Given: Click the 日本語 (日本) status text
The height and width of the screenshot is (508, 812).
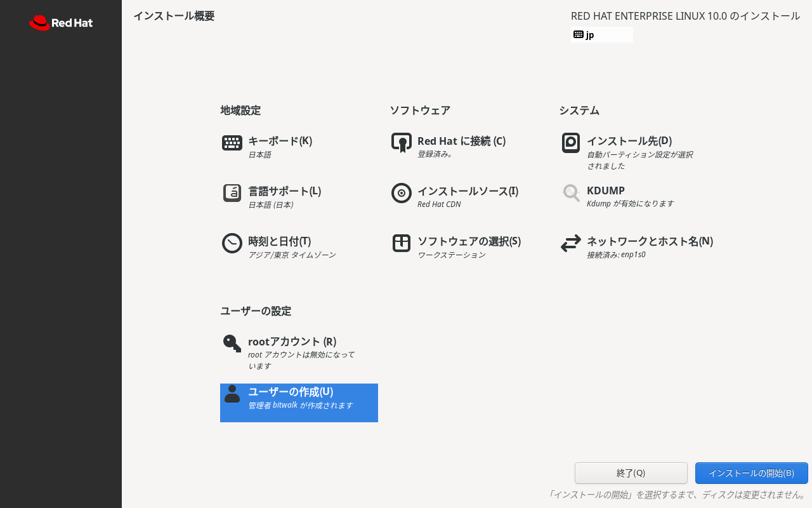Looking at the screenshot, I should [x=271, y=204].
